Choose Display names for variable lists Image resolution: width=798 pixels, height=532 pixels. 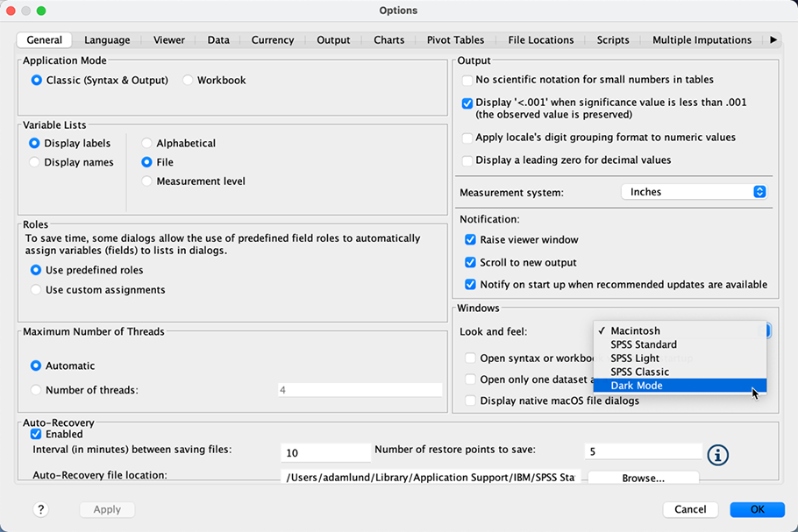[37, 162]
